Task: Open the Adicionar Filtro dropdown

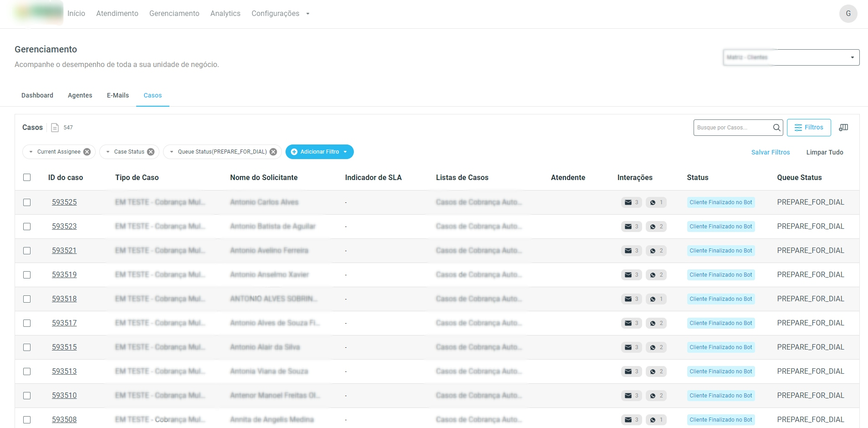Action: [x=319, y=152]
